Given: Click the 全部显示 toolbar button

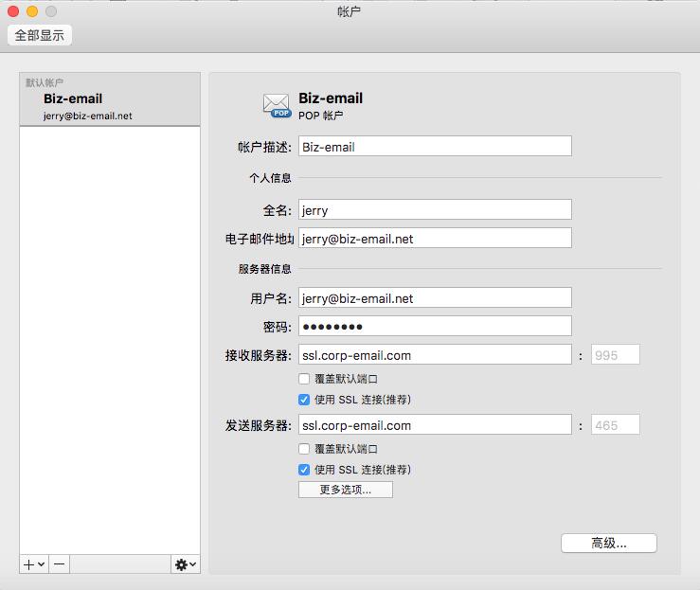Looking at the screenshot, I should pyautogui.click(x=40, y=35).
